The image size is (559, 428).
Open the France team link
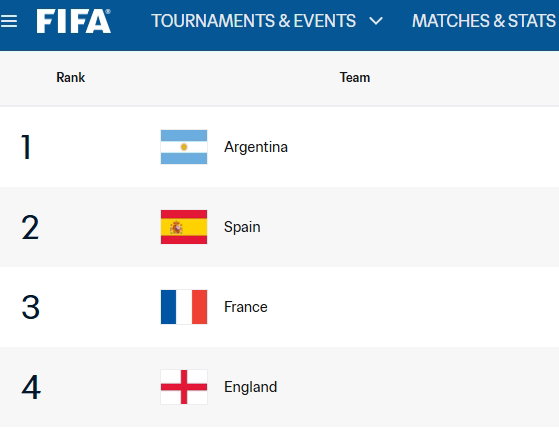tap(246, 307)
